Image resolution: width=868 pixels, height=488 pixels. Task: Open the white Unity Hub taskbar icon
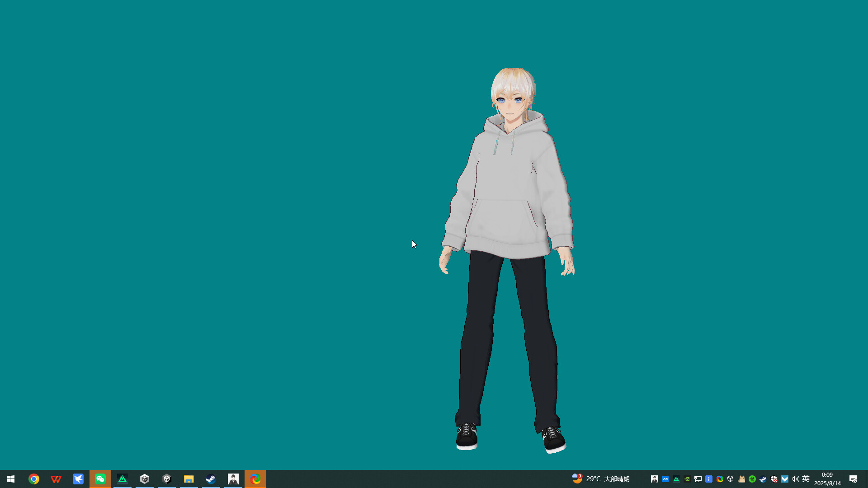[145, 479]
